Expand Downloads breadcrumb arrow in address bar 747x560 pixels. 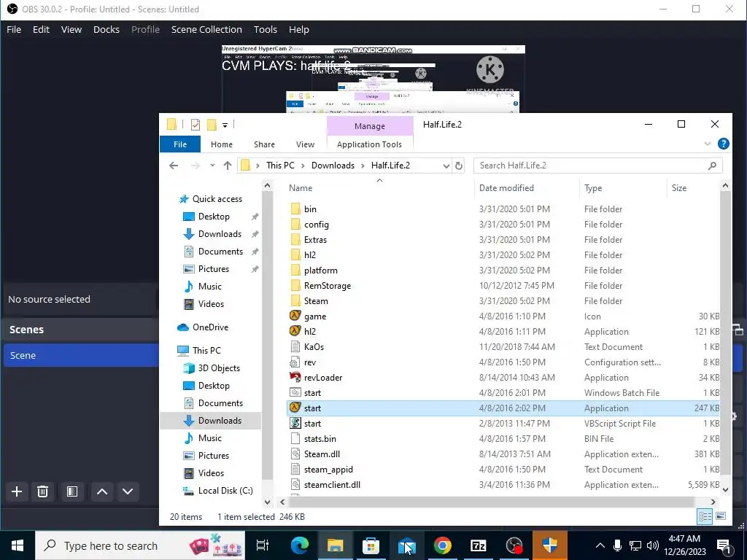pyautogui.click(x=363, y=166)
